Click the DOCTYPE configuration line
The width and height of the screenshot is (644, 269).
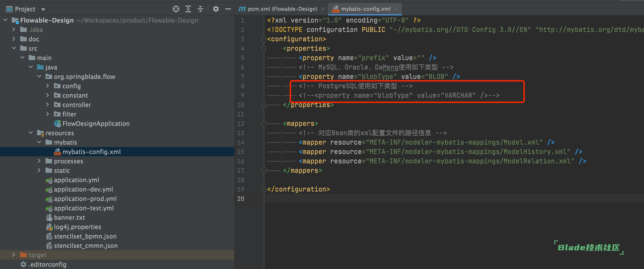click(455, 30)
